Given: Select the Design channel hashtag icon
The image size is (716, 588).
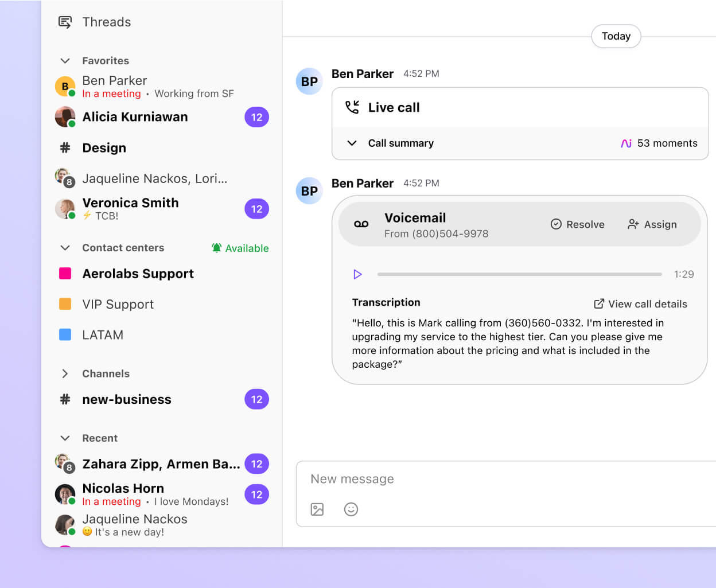Looking at the screenshot, I should 65,147.
